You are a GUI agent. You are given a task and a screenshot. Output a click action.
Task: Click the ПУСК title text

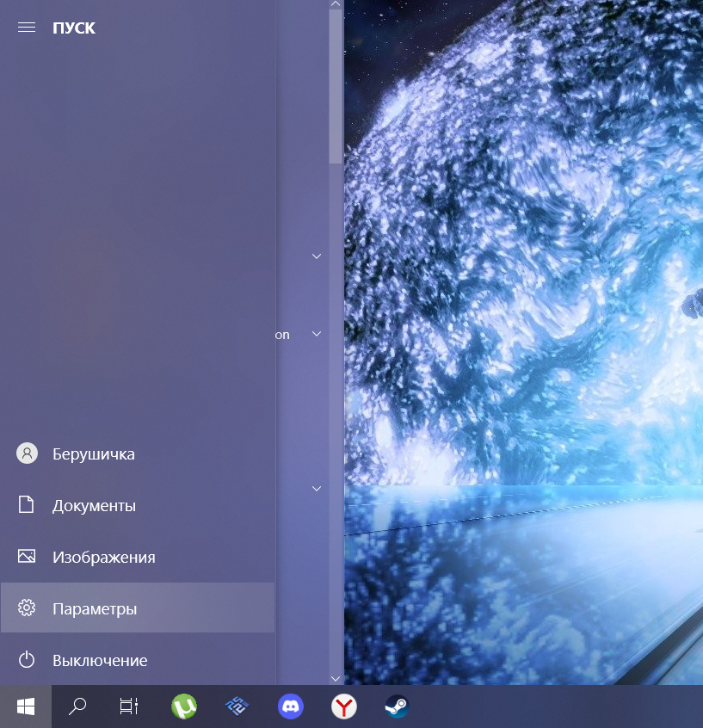pyautogui.click(x=74, y=28)
